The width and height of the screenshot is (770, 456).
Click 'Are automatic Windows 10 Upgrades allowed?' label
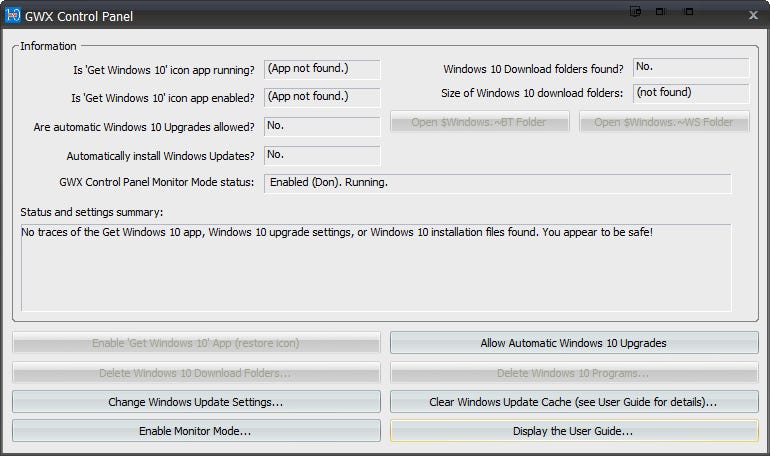click(x=144, y=127)
